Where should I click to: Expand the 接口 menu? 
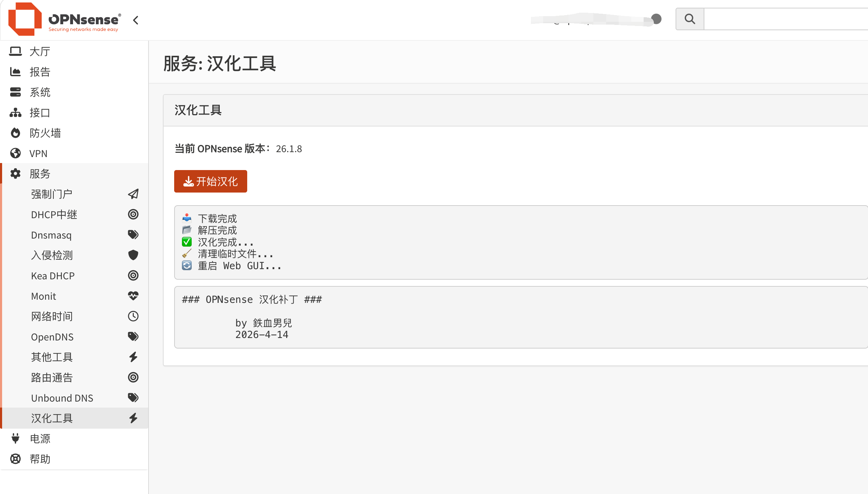[74, 113]
